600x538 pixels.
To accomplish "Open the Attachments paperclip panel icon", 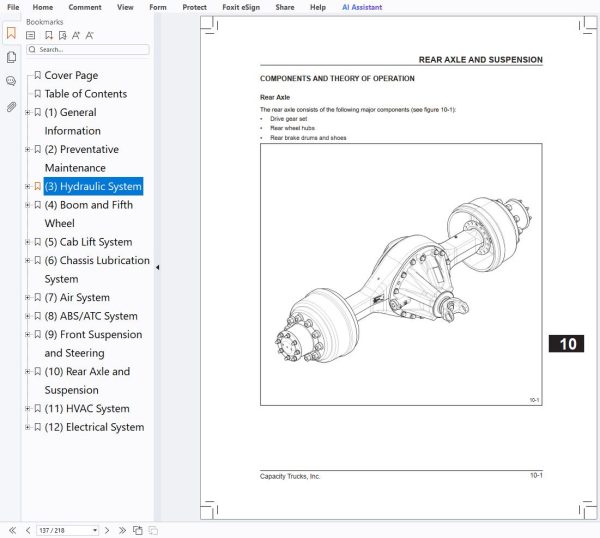I will tap(11, 107).
